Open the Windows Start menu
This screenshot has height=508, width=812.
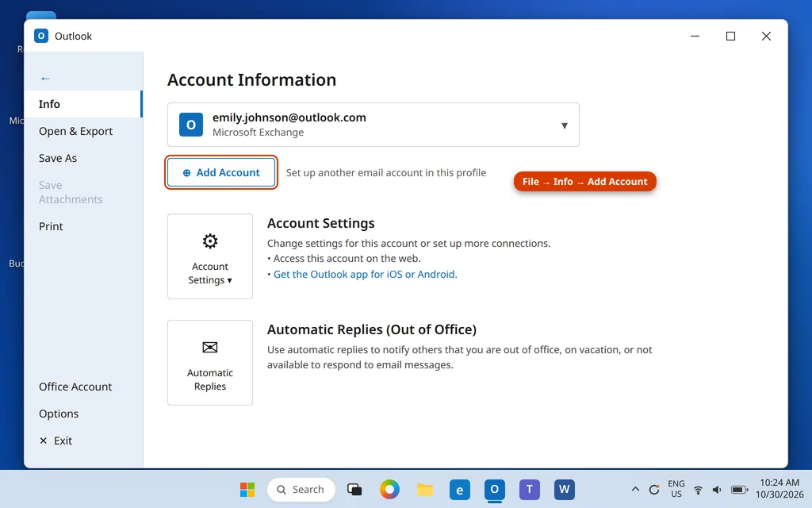[247, 490]
